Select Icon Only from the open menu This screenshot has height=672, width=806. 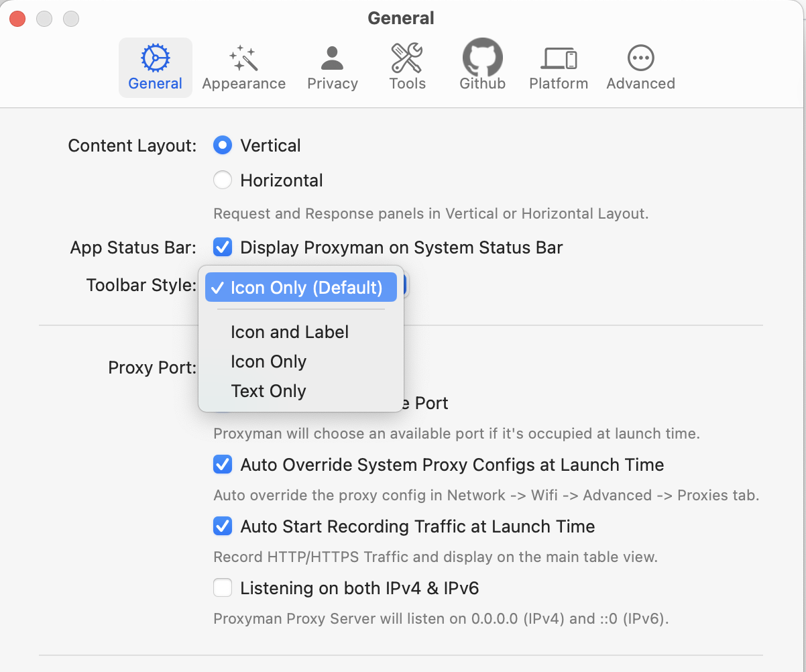tap(268, 361)
